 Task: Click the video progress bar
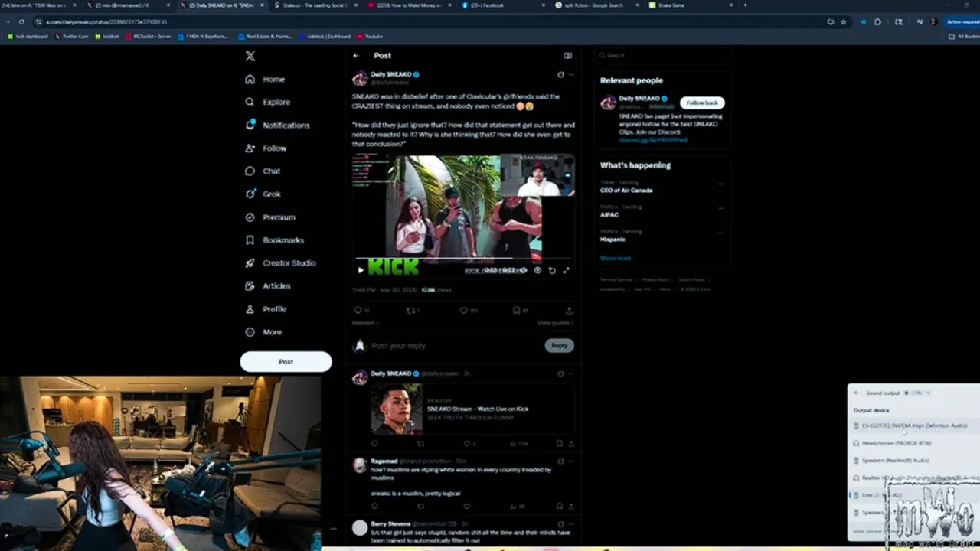pyautogui.click(x=463, y=259)
